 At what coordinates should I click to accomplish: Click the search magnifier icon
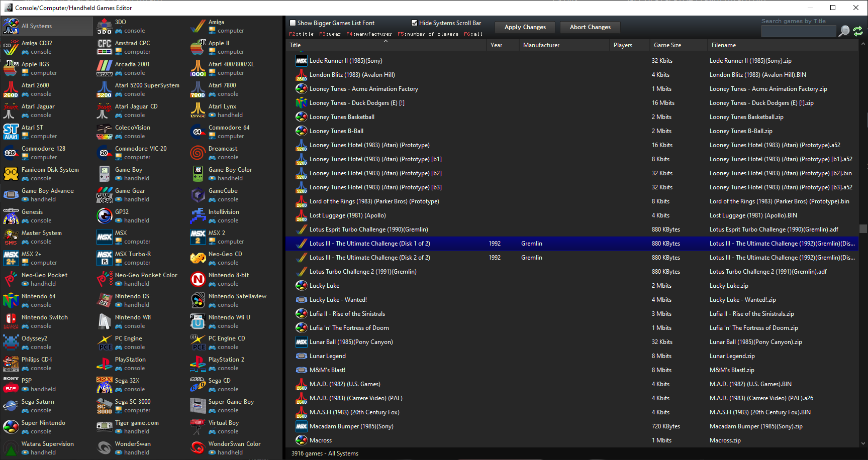[x=844, y=31]
